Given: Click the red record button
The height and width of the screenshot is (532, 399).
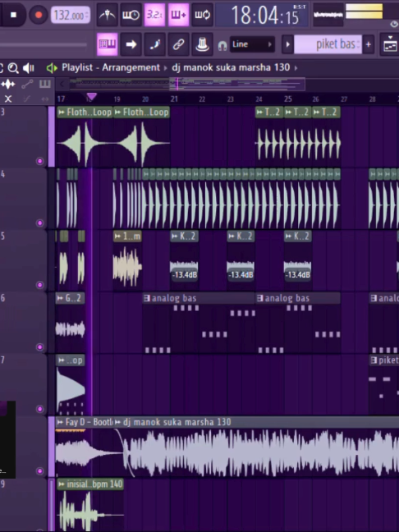Looking at the screenshot, I should point(39,15).
